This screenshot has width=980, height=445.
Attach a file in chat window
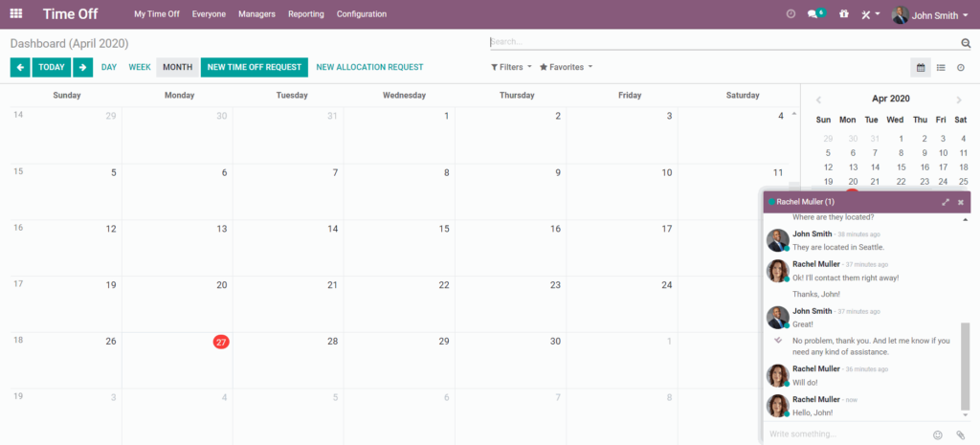click(961, 434)
